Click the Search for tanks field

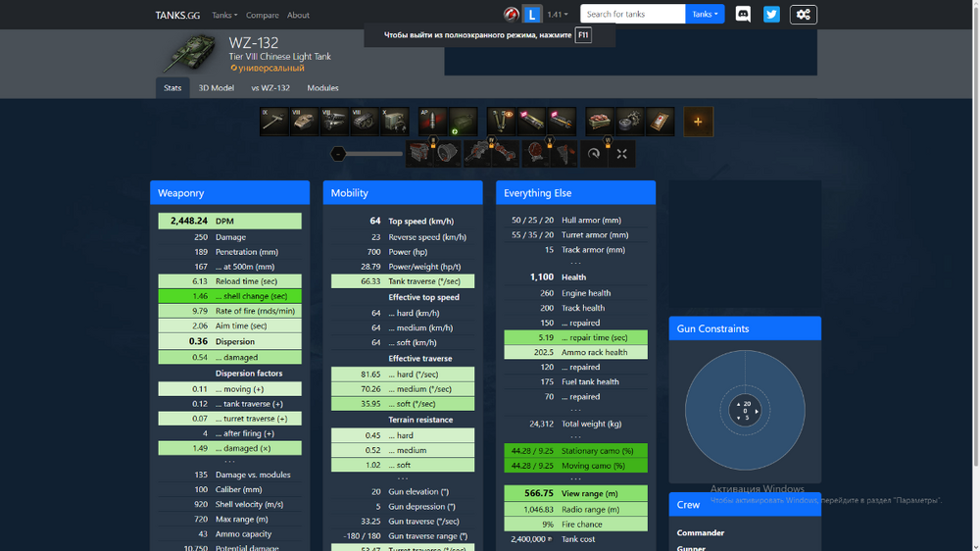[632, 14]
